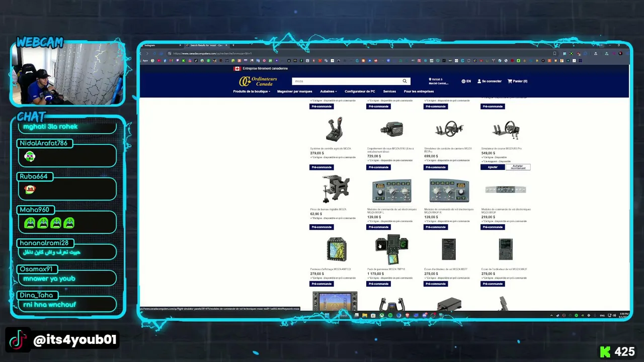
Task: Click the magnifier search icon in the search bar
Action: (405, 81)
